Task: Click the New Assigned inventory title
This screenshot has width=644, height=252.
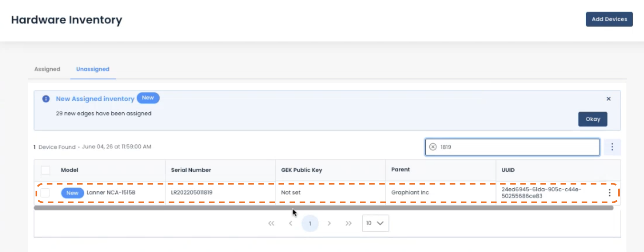Action: (95, 99)
